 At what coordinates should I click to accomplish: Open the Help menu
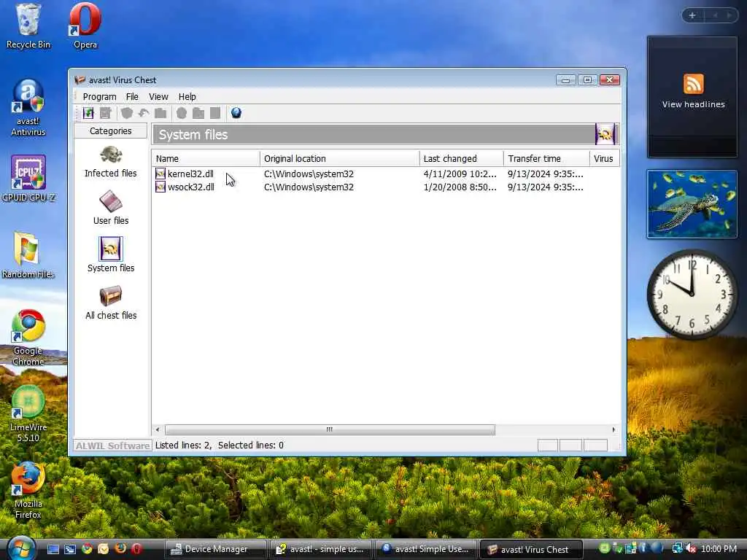[x=187, y=97]
